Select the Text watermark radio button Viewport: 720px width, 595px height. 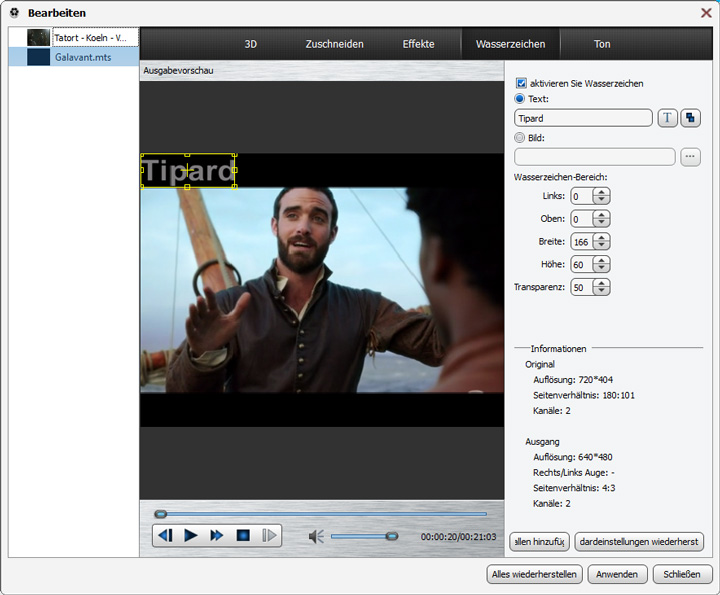click(520, 98)
